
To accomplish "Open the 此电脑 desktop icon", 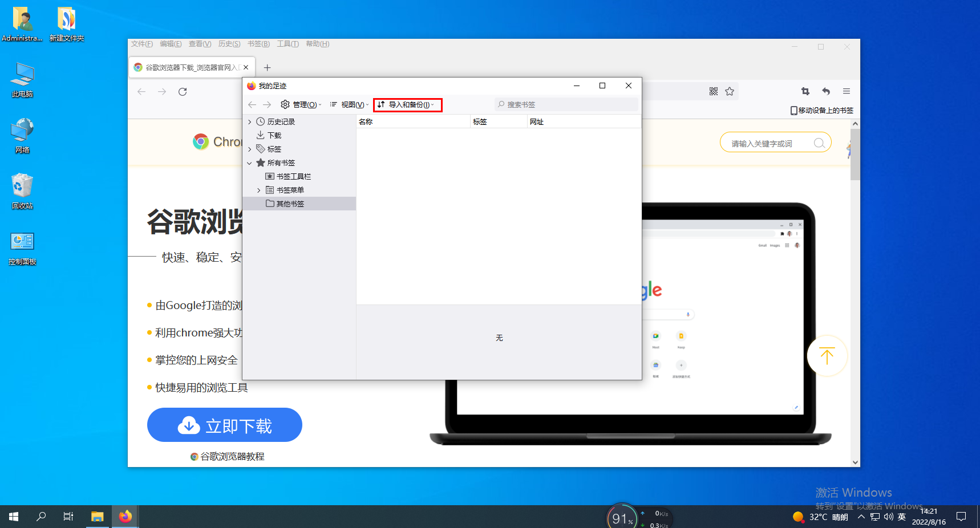I will [22, 80].
